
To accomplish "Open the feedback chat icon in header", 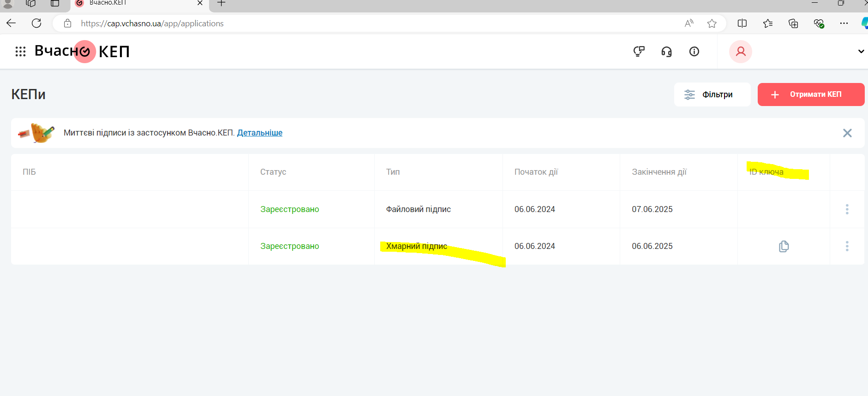I will click(639, 51).
